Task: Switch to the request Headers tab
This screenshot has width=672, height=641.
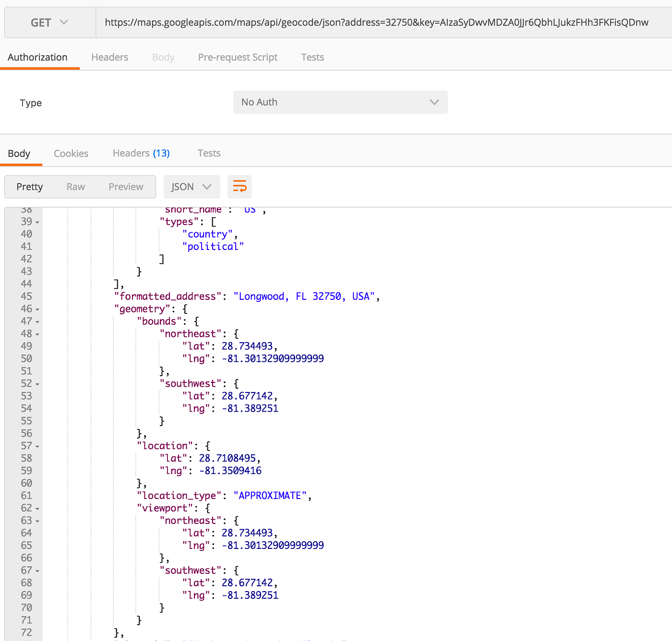Action: click(109, 57)
